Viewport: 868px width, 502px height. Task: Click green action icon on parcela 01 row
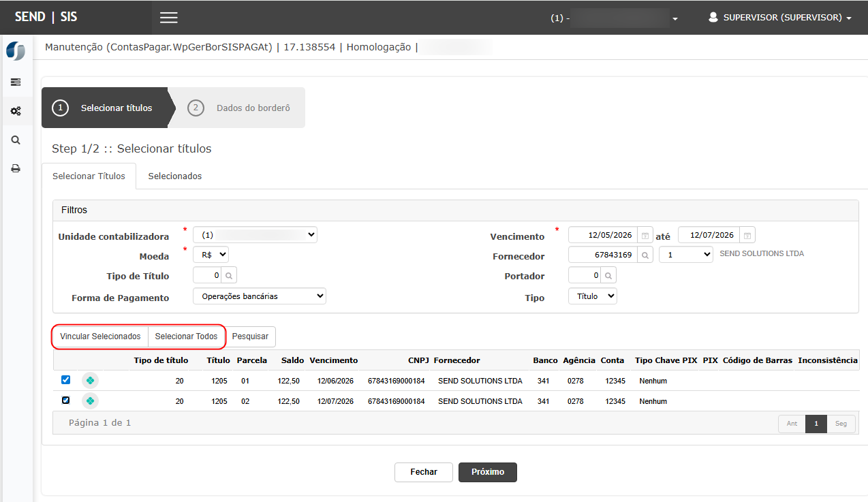coord(90,381)
